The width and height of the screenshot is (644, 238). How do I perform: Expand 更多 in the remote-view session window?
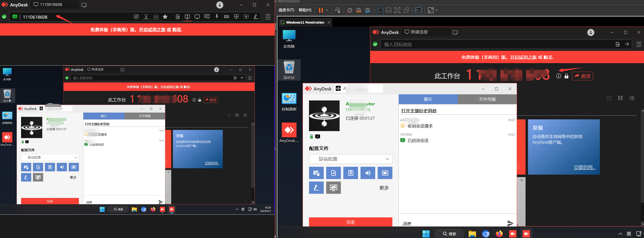click(73, 177)
